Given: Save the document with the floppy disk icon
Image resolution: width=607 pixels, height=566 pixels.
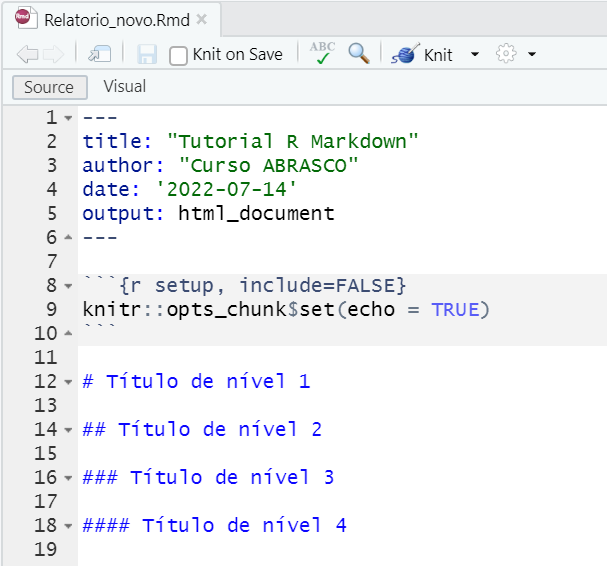Looking at the screenshot, I should (x=147, y=54).
